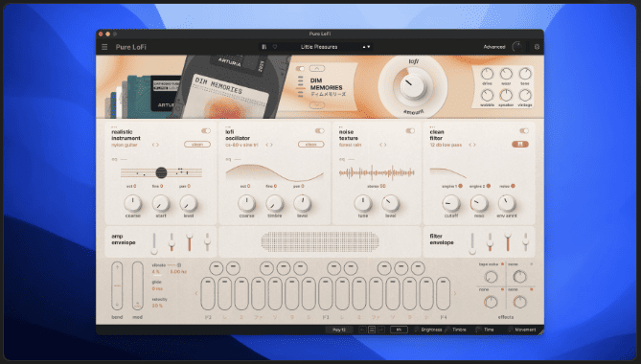
Task: Click the wobble knob
Action: [487, 95]
